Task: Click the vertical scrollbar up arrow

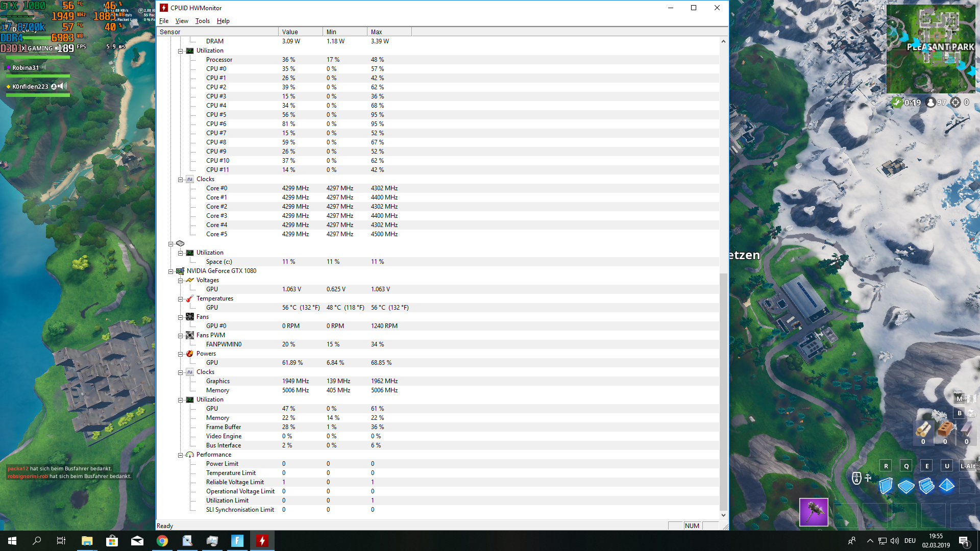Action: 723,41
